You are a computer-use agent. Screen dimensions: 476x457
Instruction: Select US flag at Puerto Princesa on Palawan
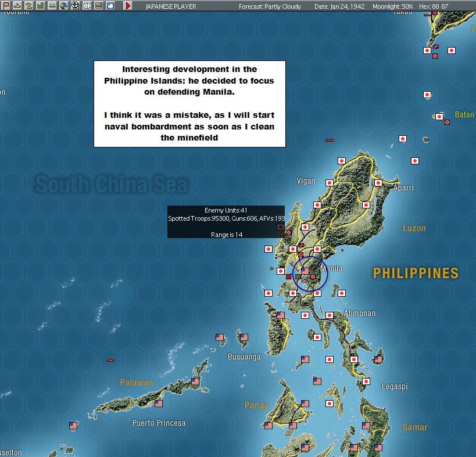[159, 404]
